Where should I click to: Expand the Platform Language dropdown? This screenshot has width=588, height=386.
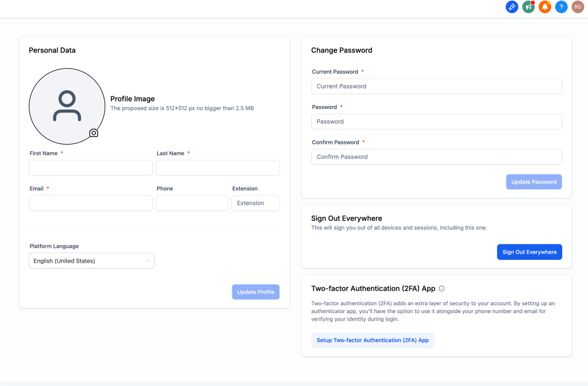click(x=91, y=260)
